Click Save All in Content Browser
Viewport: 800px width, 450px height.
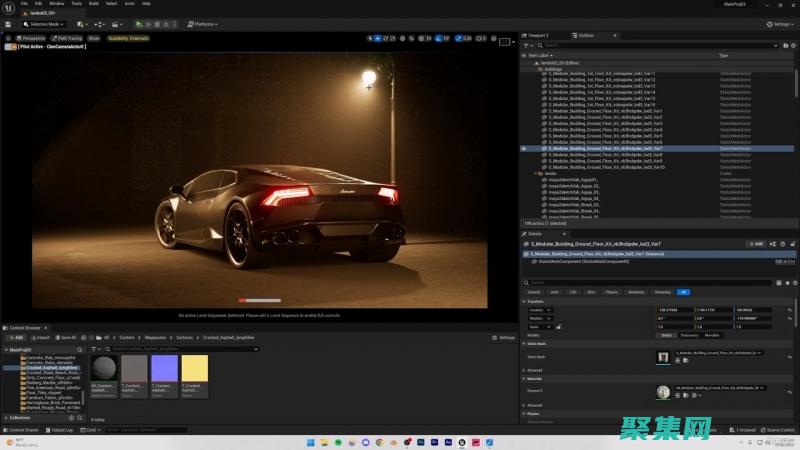66,337
